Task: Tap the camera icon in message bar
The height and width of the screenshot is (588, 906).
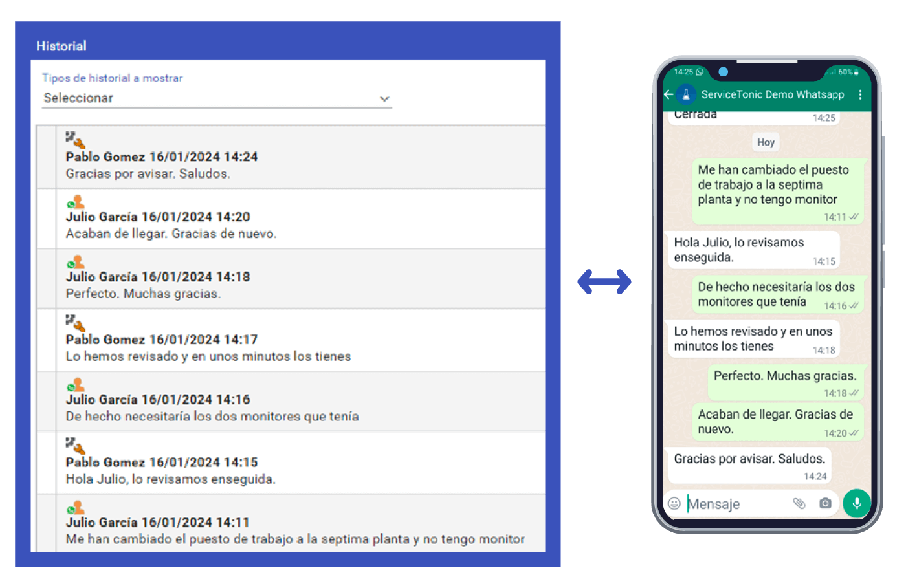Action: (x=825, y=503)
